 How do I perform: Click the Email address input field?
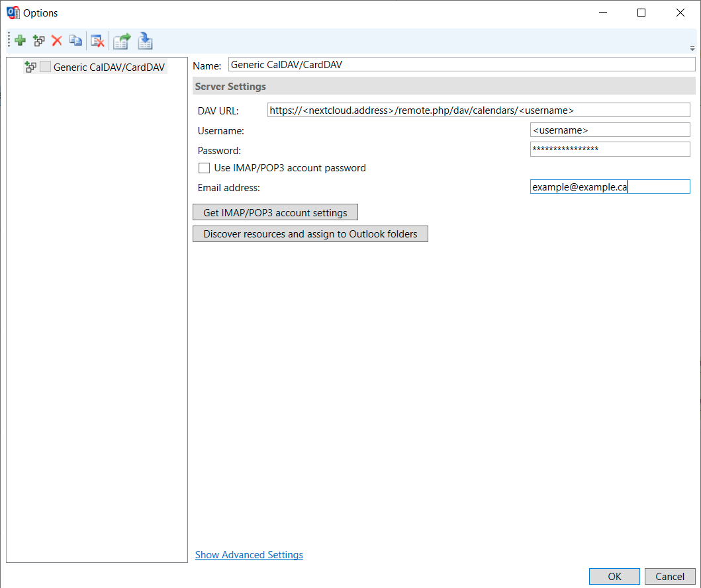[x=610, y=187]
